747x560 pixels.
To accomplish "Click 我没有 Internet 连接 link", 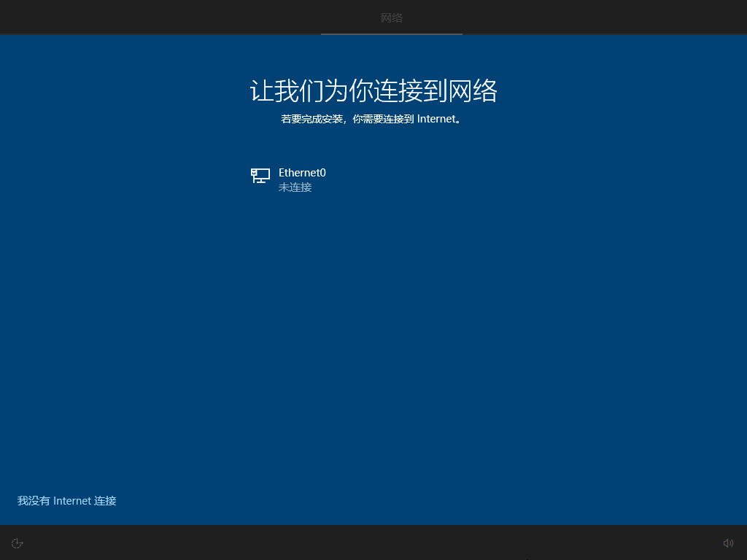I will click(x=66, y=501).
